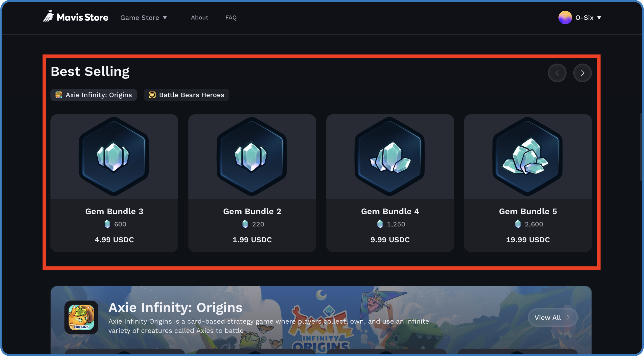Click the gem icon beside 2,600
Screen dimensions: 644x356
[518, 224]
